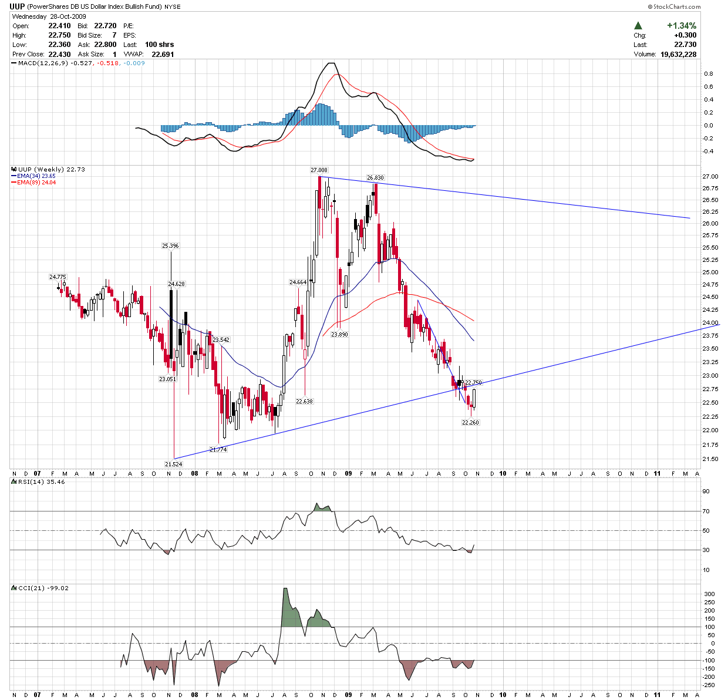
Task: Click the marker icon before CCI(21)
Action: click(x=14, y=588)
